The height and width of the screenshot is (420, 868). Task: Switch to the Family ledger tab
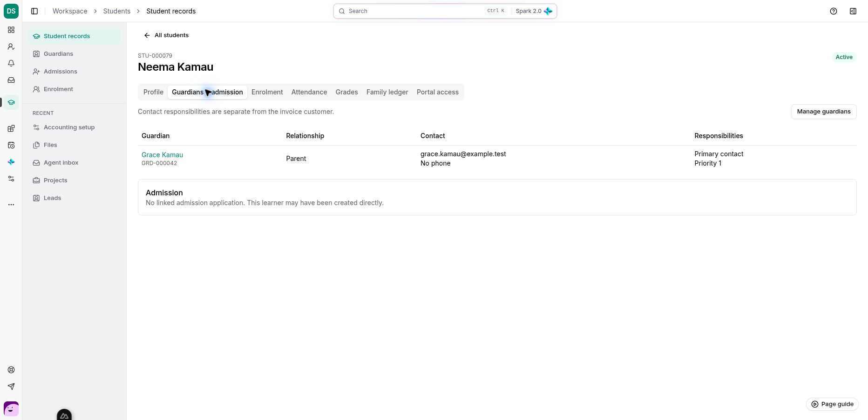click(387, 92)
